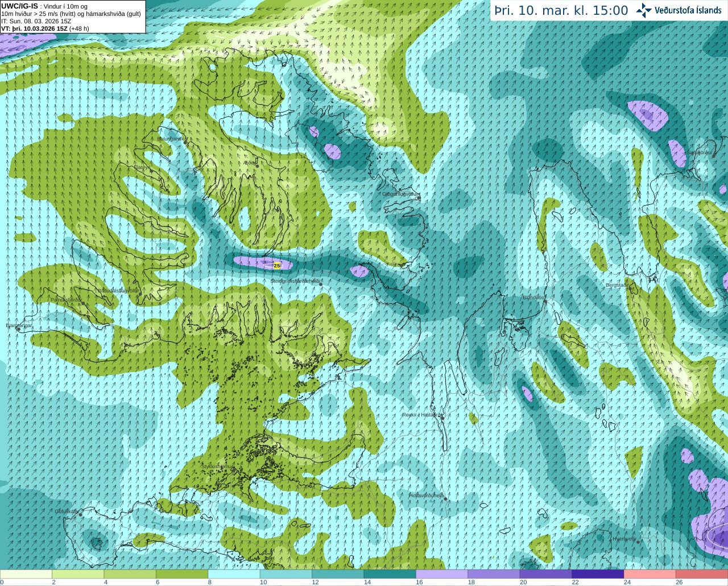
Task: Select the 4–6 m/s green legend swatch
Action: point(130,574)
